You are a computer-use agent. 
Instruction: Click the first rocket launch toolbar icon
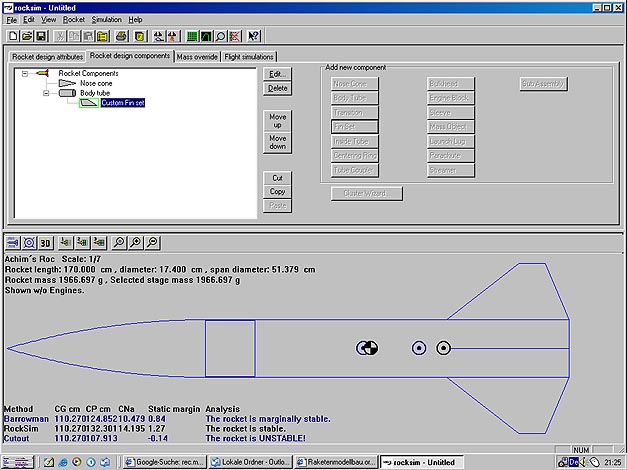pos(159,36)
